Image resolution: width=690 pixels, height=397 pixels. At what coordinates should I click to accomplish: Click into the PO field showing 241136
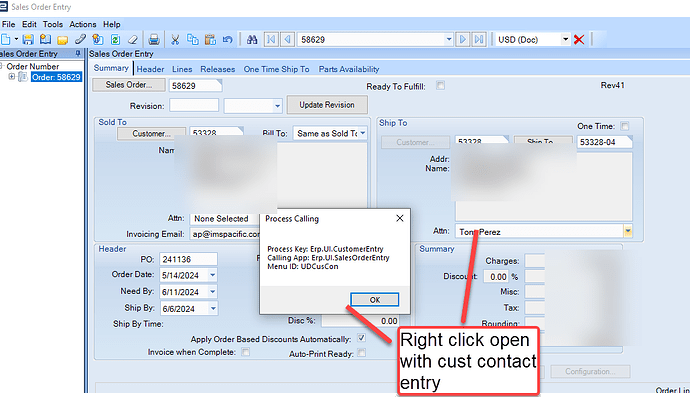(x=188, y=259)
